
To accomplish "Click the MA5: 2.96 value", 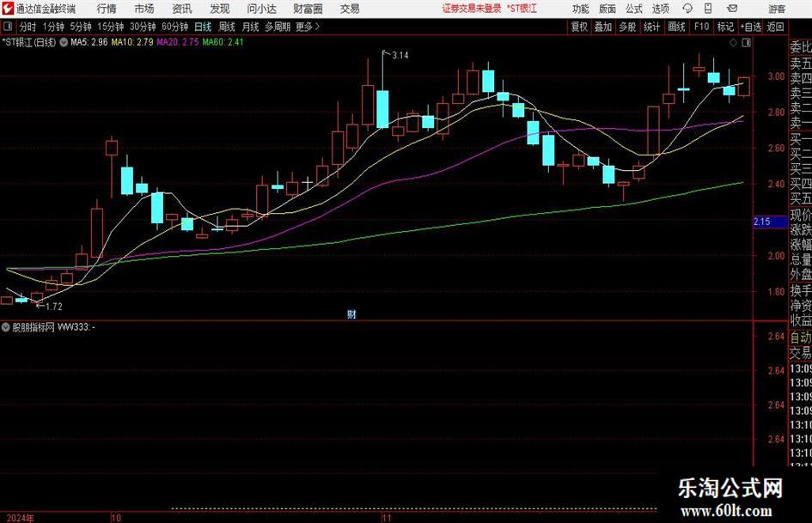I will point(89,42).
